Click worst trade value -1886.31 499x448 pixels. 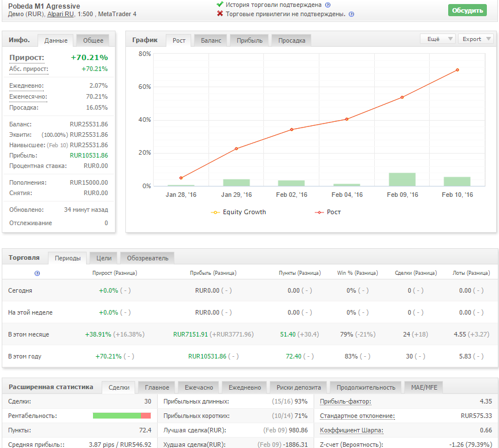[295, 445]
